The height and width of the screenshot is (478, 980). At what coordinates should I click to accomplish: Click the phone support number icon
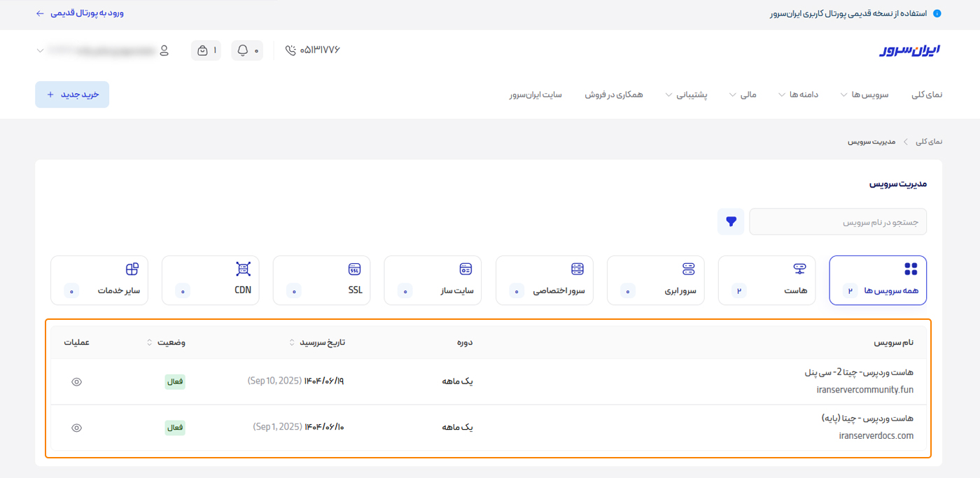coord(291,50)
